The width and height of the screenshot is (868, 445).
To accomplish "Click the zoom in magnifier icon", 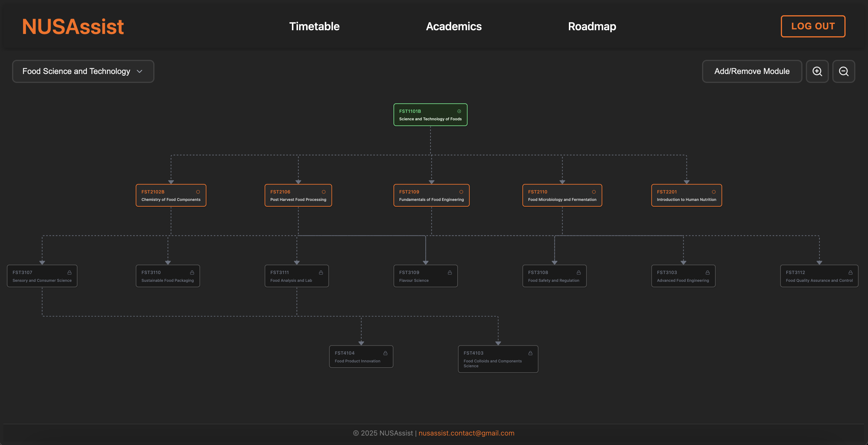I will [817, 71].
